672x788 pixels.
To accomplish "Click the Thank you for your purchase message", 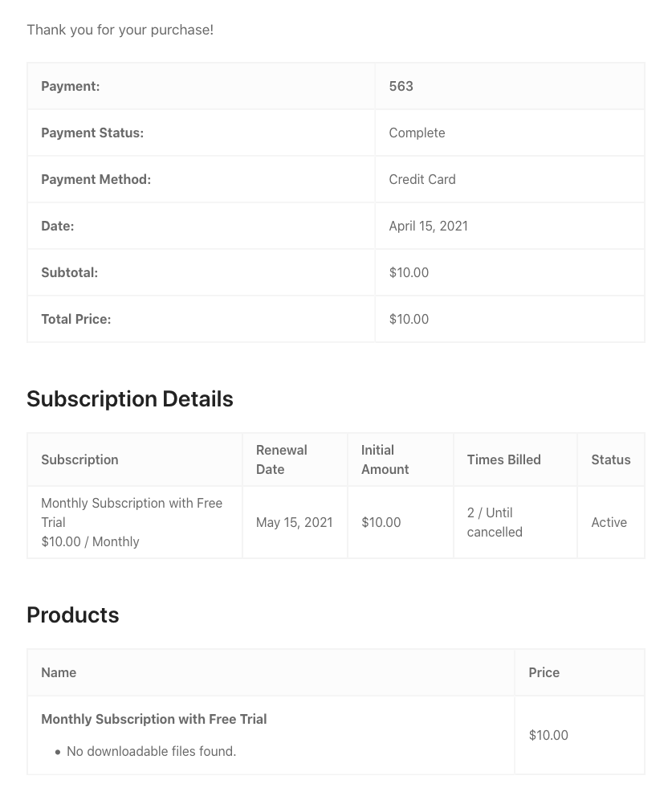I will [120, 30].
